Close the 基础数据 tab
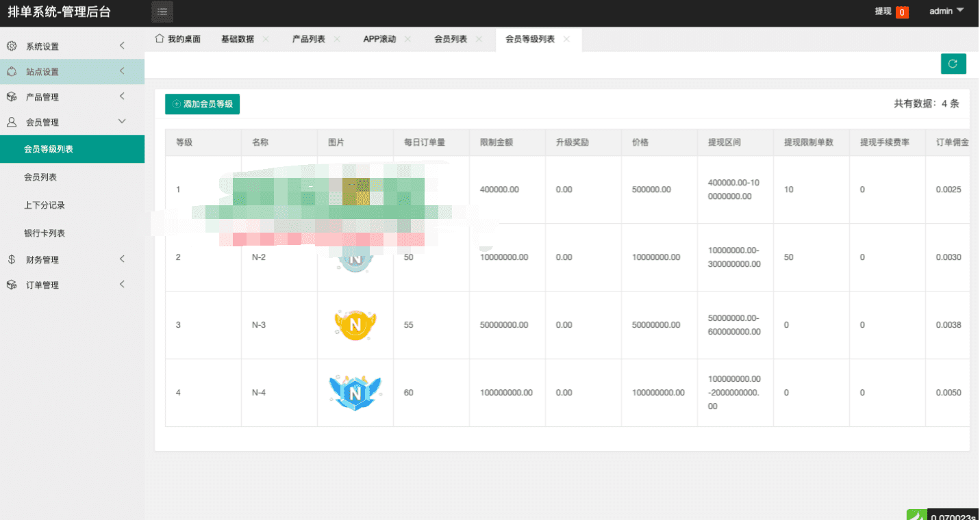Viewport: 980px width, 520px height. (x=266, y=39)
